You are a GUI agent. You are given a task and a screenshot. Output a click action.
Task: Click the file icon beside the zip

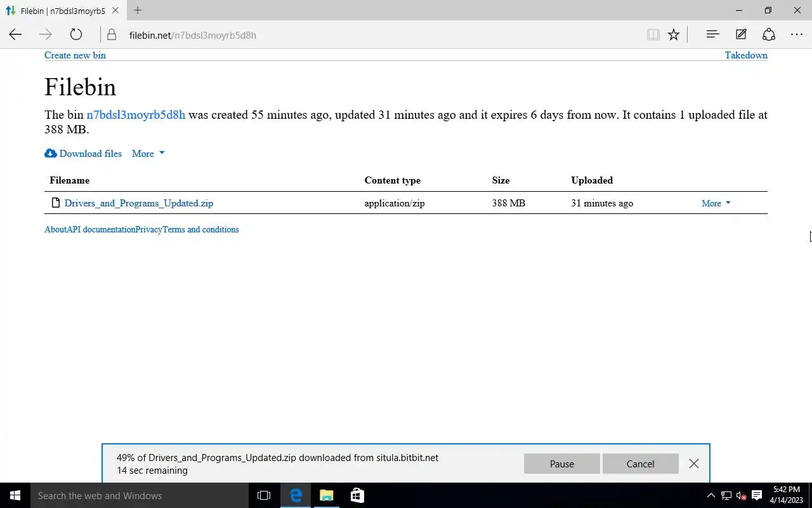(56, 203)
